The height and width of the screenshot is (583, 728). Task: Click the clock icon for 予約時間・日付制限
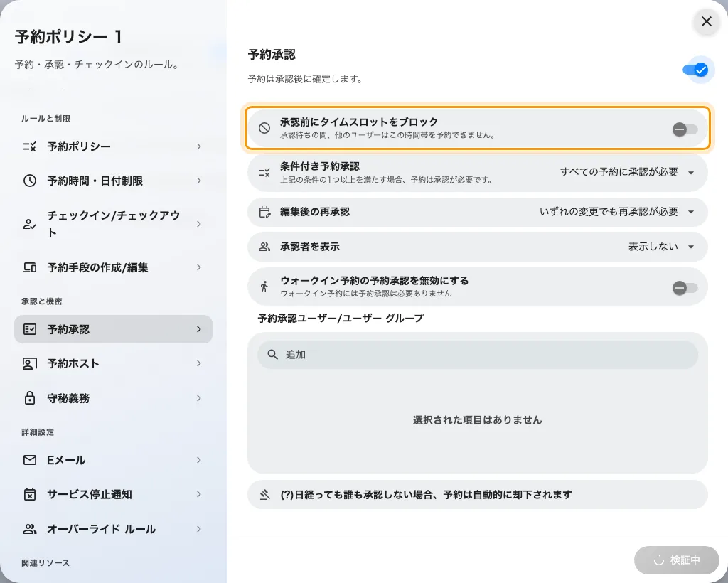(30, 181)
